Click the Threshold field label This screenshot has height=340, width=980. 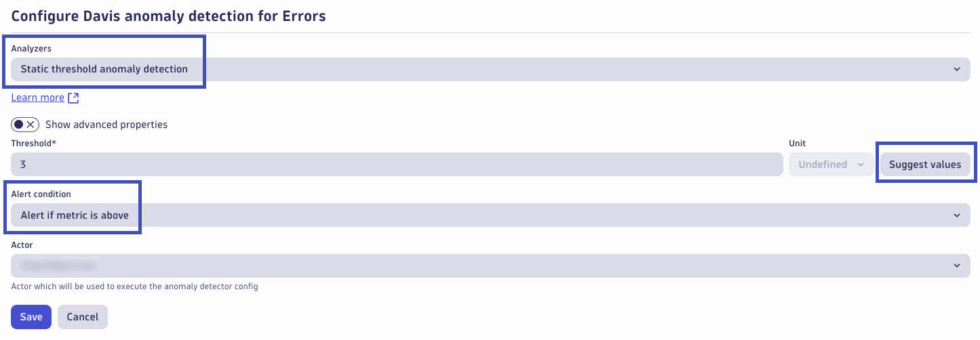[33, 144]
